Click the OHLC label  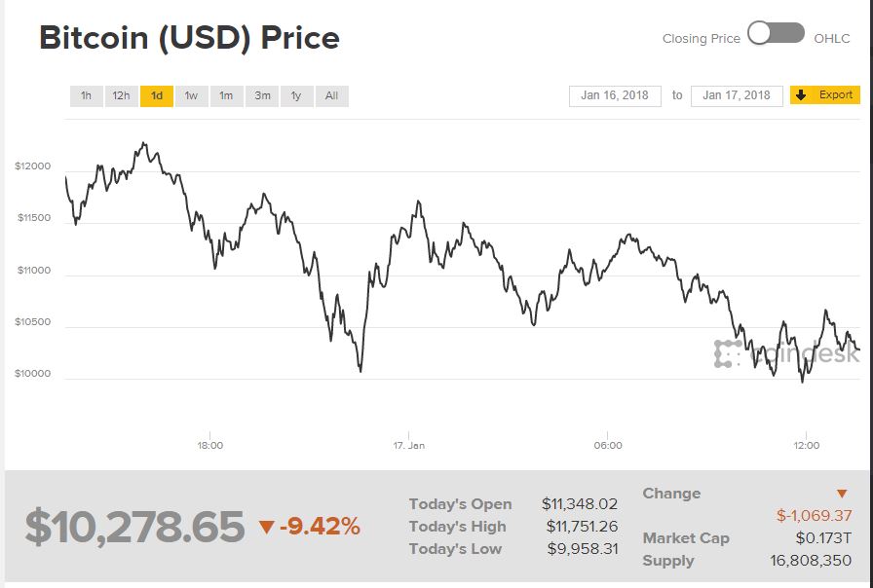tap(832, 39)
